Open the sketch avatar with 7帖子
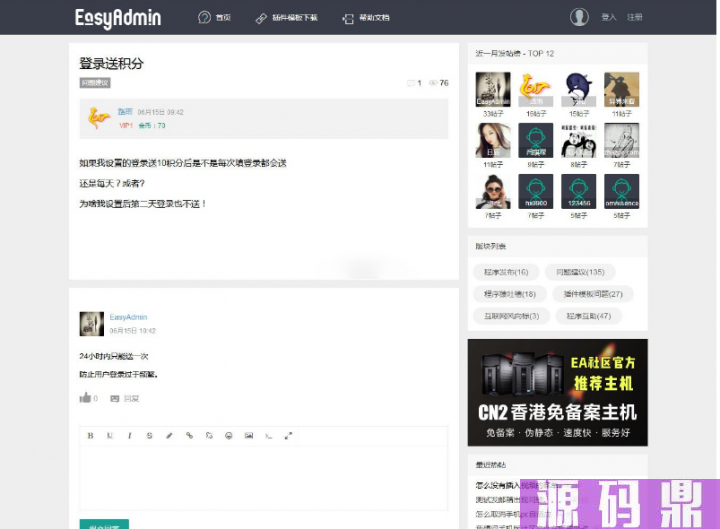The width and height of the screenshot is (720, 529). click(621, 140)
